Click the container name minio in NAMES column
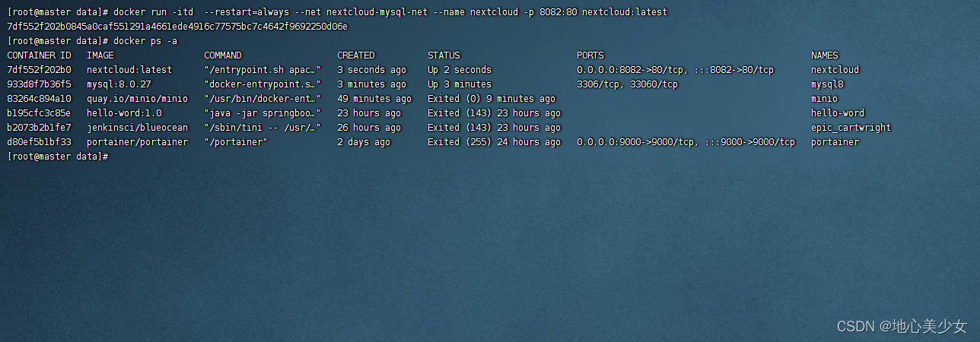Image resolution: width=980 pixels, height=342 pixels. pyautogui.click(x=825, y=99)
